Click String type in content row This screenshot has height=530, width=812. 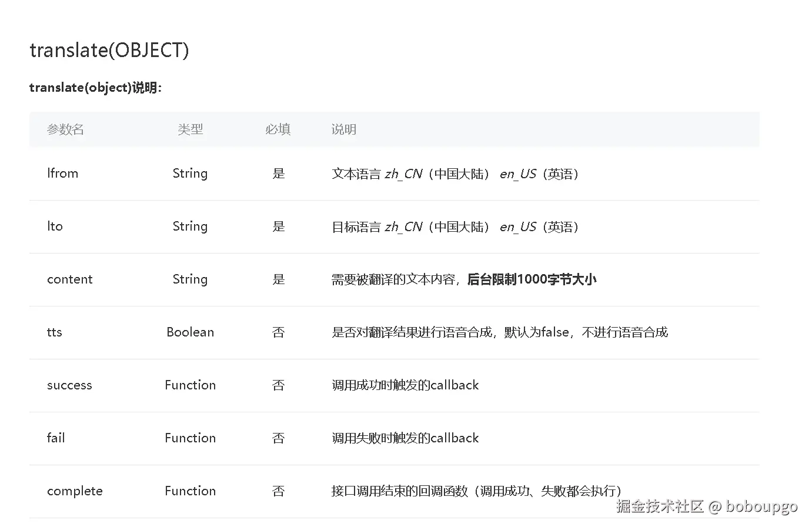190,279
